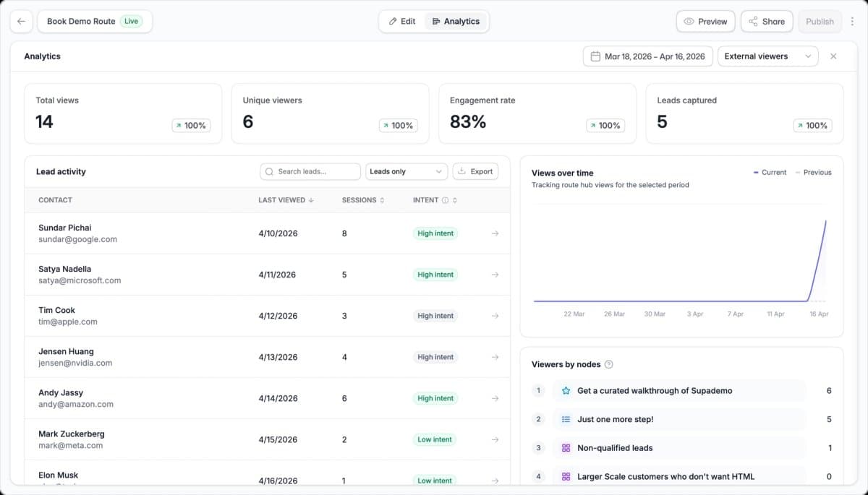Image resolution: width=868 pixels, height=495 pixels.
Task: Click the Publish button
Action: click(x=820, y=22)
